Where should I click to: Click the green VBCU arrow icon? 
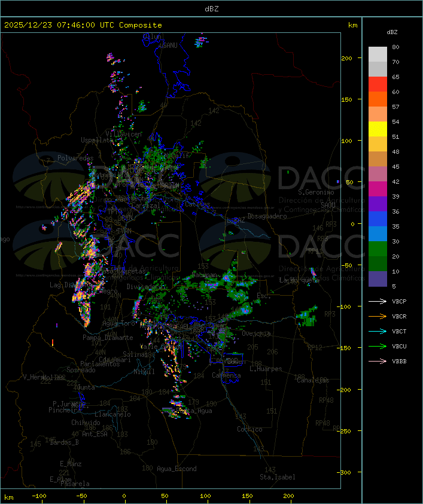[x=378, y=346]
